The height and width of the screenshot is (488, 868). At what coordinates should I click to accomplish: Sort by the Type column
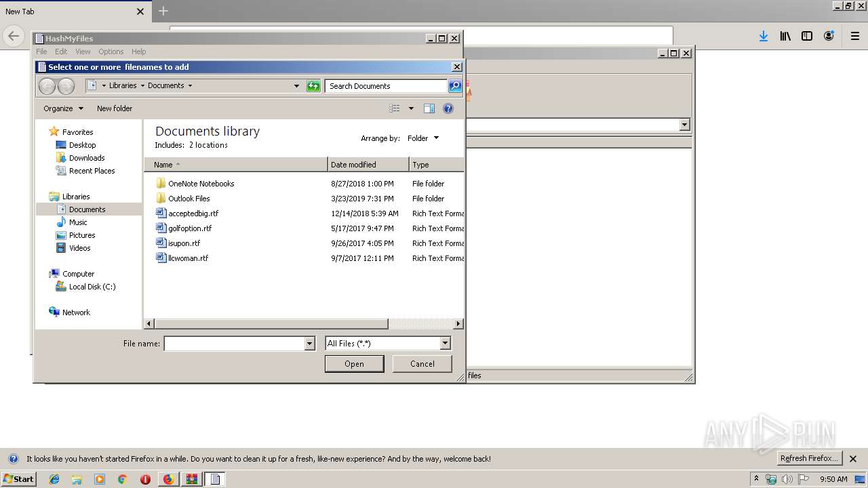[x=437, y=165]
